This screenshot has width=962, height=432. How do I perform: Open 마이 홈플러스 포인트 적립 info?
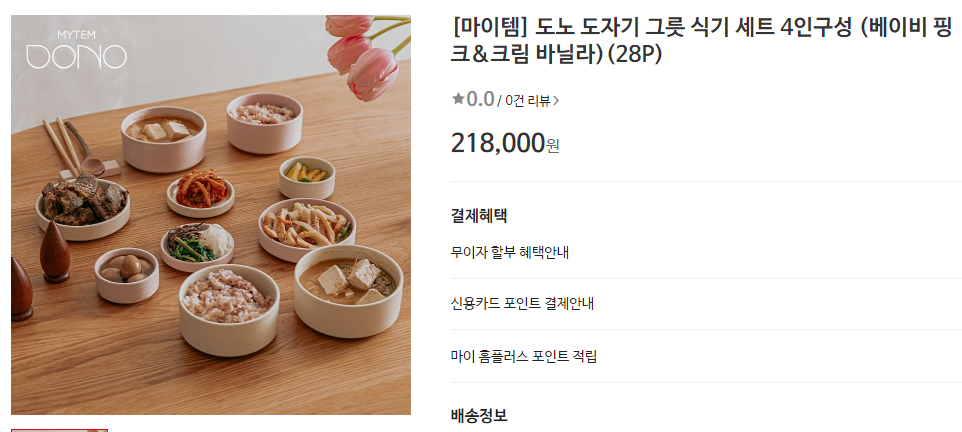[524, 356]
